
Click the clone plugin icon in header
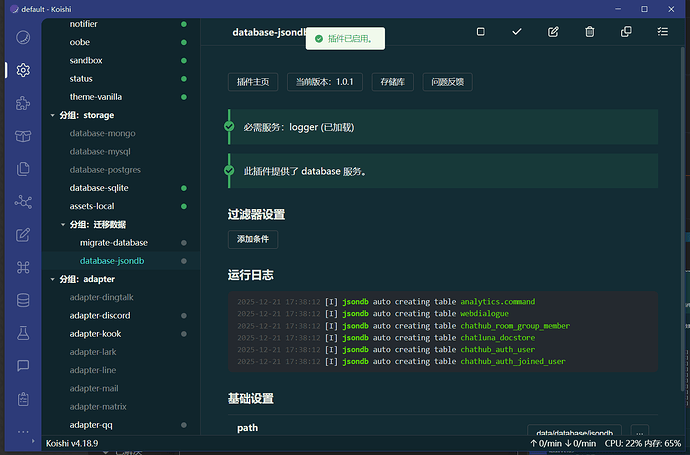click(626, 32)
